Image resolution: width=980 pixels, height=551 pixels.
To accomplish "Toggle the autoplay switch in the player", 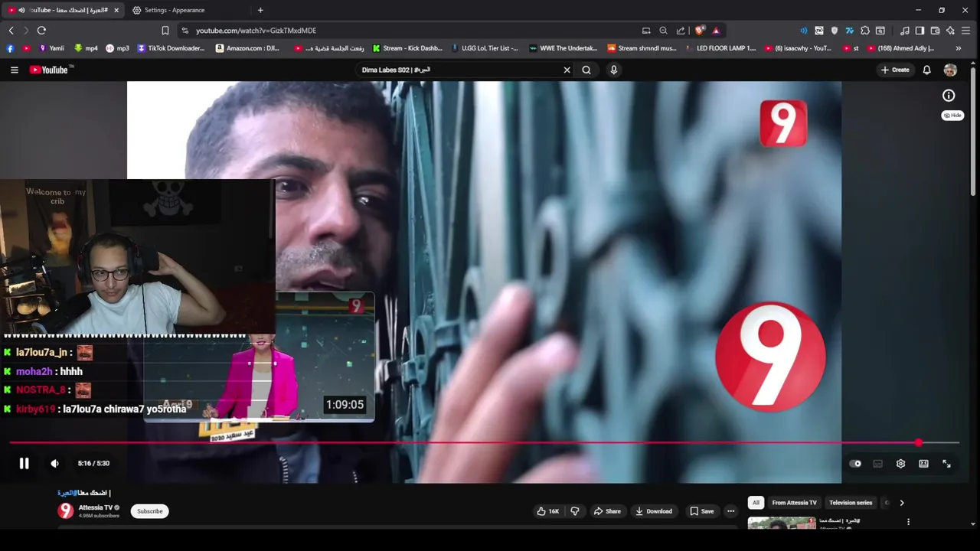I will coord(855,464).
